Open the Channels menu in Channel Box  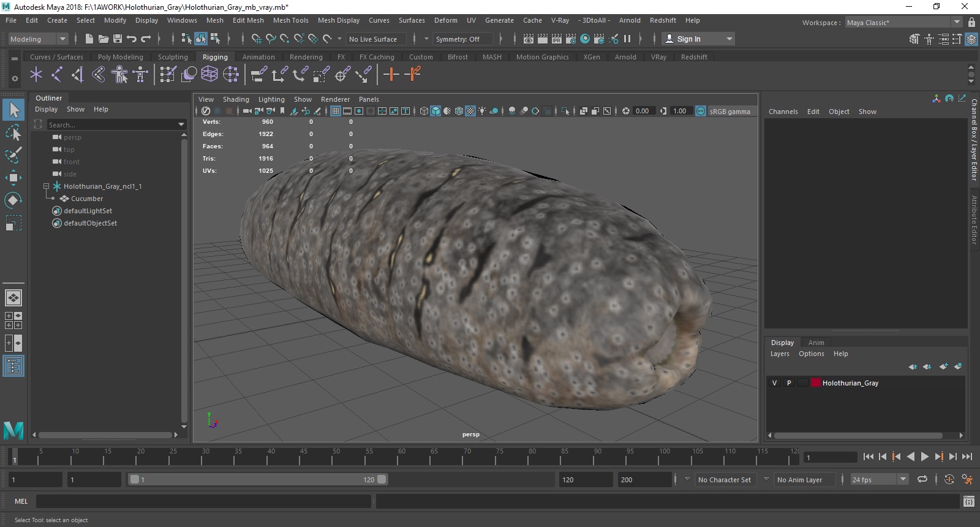pos(783,112)
